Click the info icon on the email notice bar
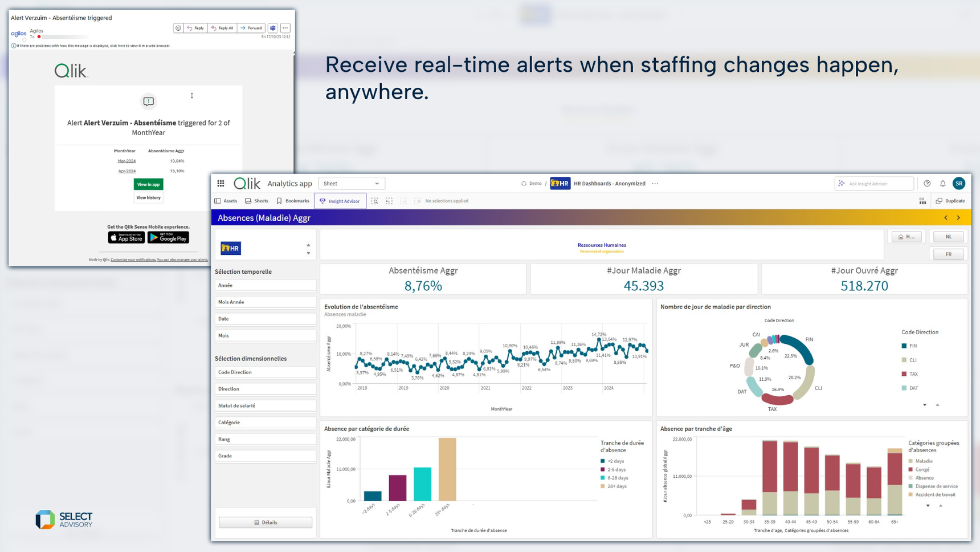This screenshot has width=980, height=552. pyautogui.click(x=14, y=46)
